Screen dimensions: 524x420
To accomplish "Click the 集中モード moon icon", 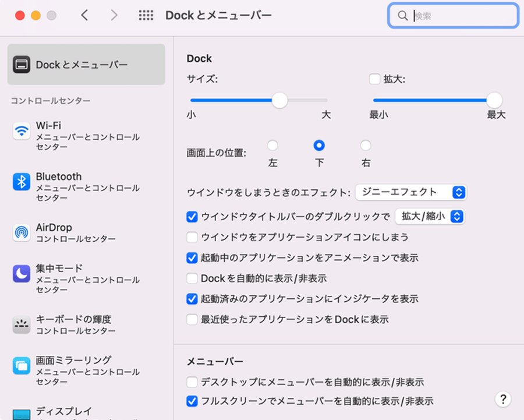I will (22, 274).
